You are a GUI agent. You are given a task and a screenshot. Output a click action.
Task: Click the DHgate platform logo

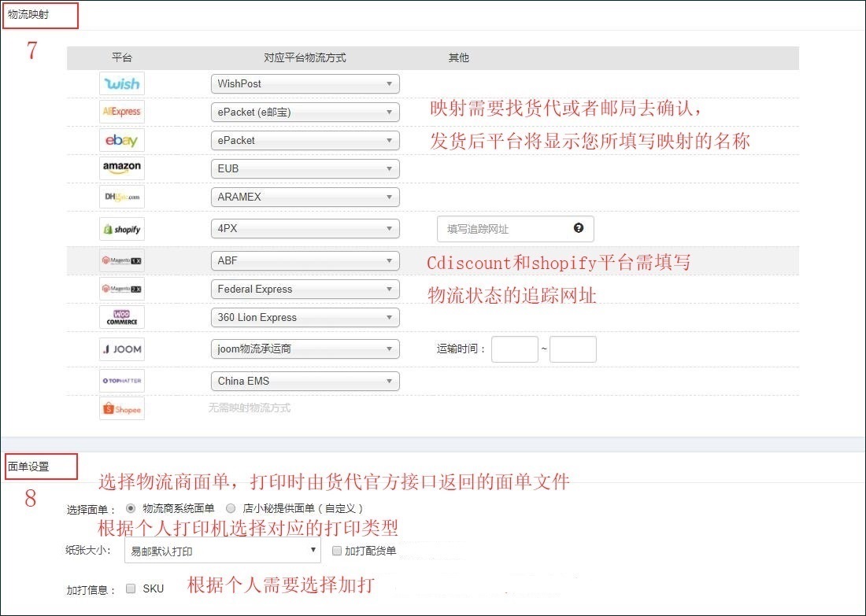122,197
